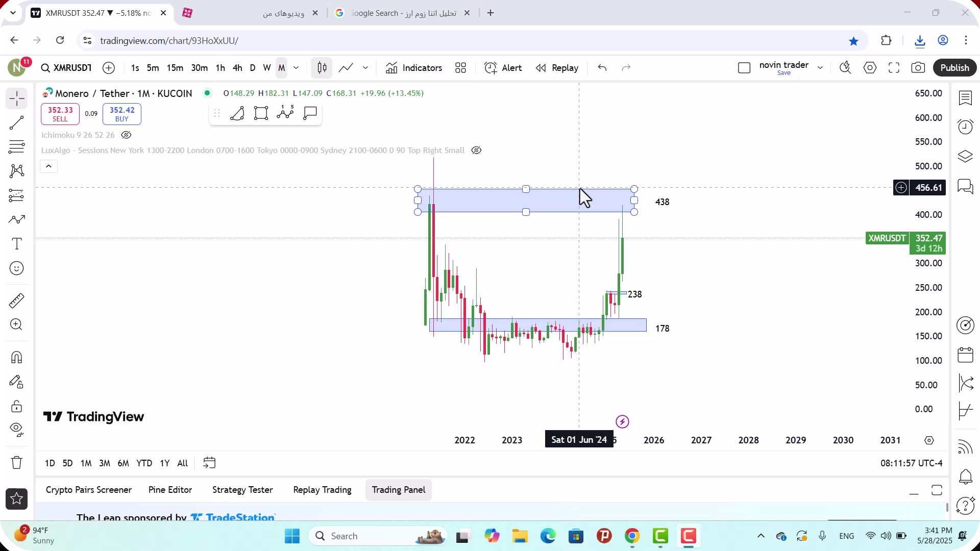Select the Trading Panel tab

398,490
